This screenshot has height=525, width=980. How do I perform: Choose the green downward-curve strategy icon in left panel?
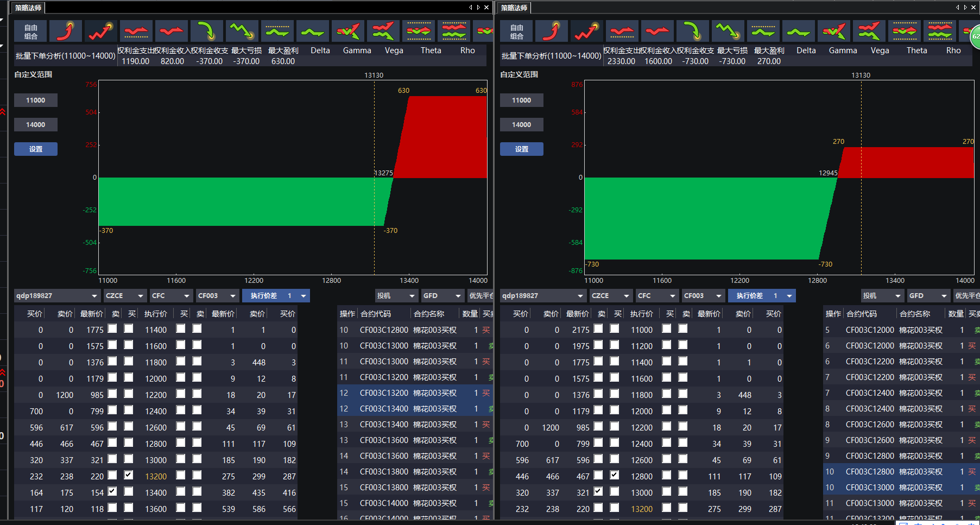207,31
